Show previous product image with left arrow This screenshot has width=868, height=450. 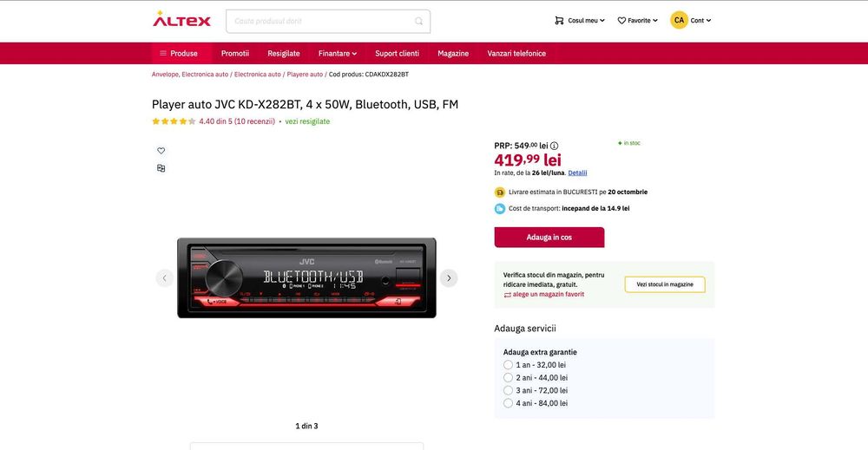[x=164, y=278]
